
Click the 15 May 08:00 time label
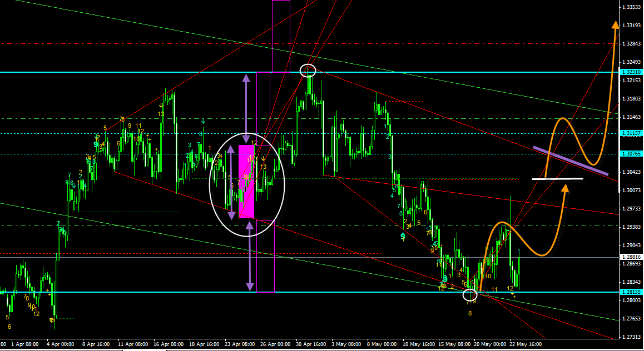tap(453, 344)
